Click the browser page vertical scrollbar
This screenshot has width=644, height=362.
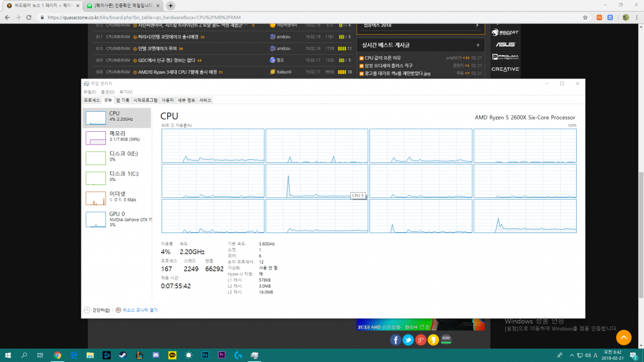640,234
